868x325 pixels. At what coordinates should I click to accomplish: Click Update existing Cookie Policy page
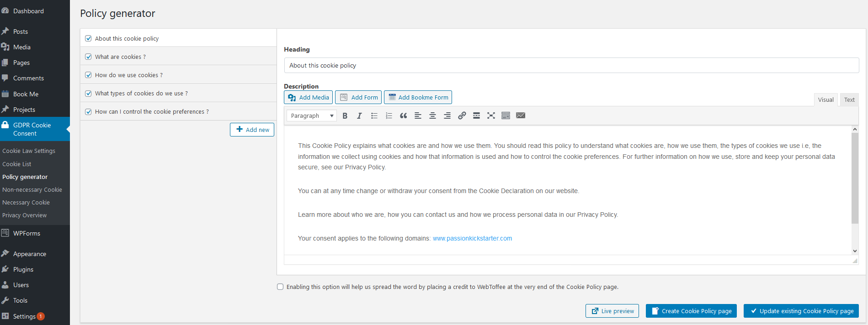(x=801, y=311)
